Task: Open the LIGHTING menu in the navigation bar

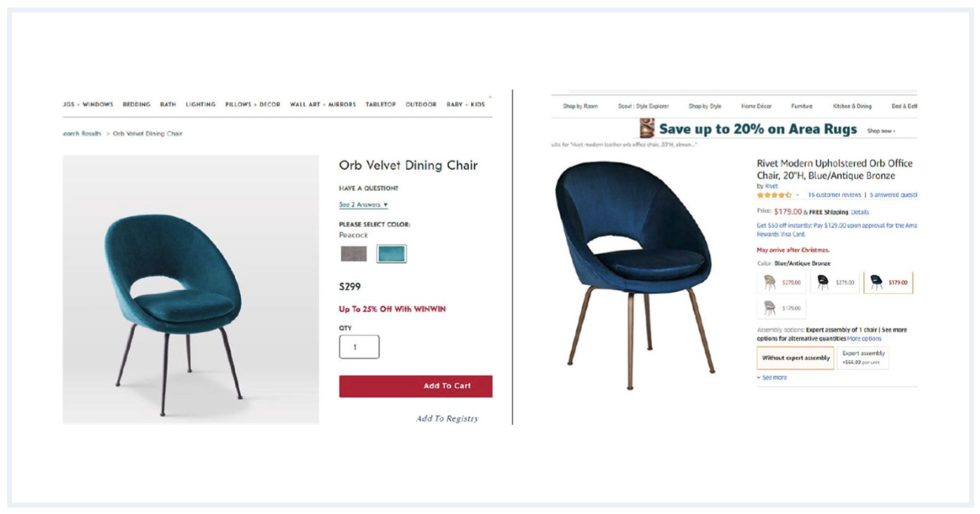Action: [x=200, y=105]
